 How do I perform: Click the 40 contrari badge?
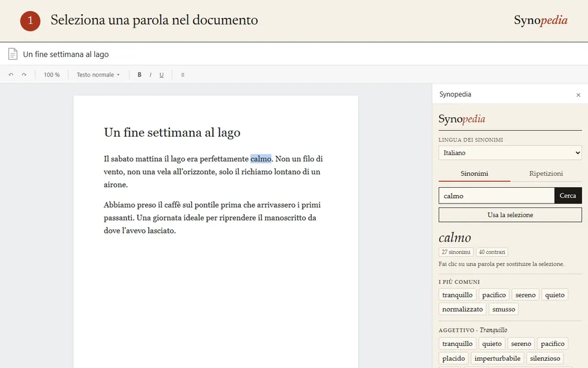click(492, 252)
